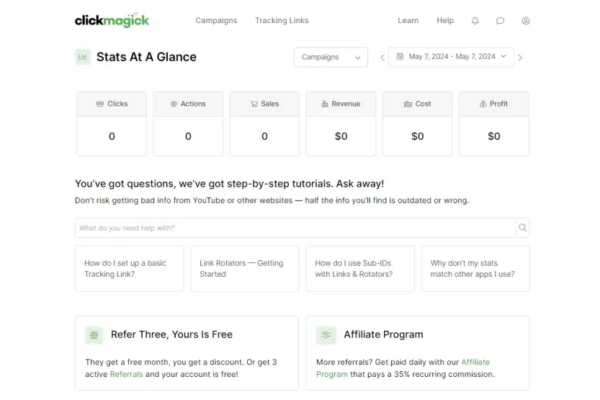
Task: Click the Refer Three gift icon
Action: [94, 335]
